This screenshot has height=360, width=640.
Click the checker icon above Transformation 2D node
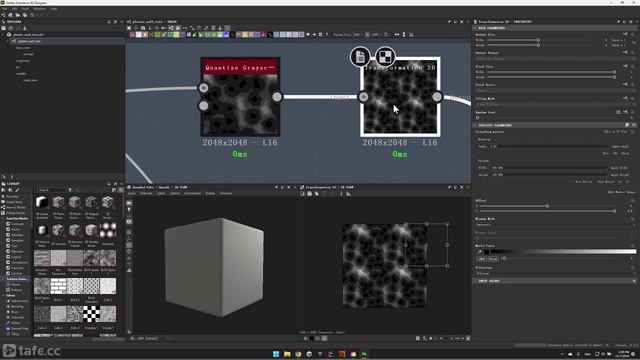[385, 57]
